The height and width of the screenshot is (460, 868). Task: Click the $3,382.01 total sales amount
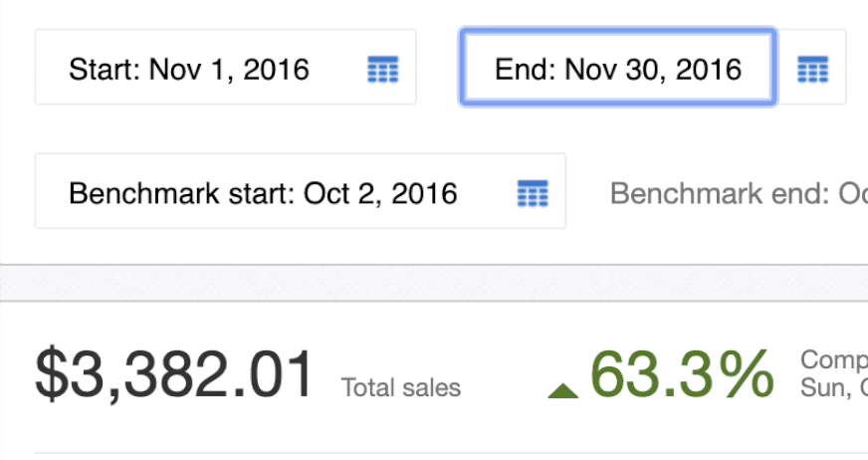175,374
